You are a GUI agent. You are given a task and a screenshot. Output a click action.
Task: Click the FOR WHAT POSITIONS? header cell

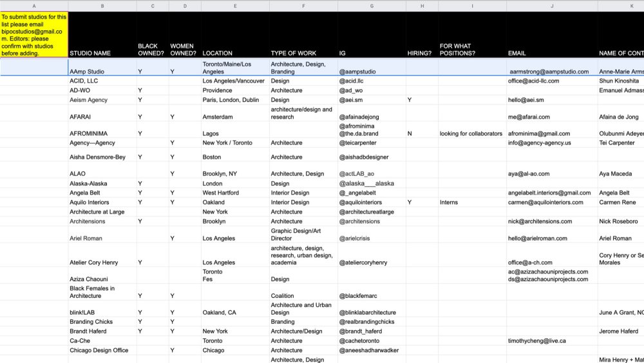pyautogui.click(x=472, y=35)
